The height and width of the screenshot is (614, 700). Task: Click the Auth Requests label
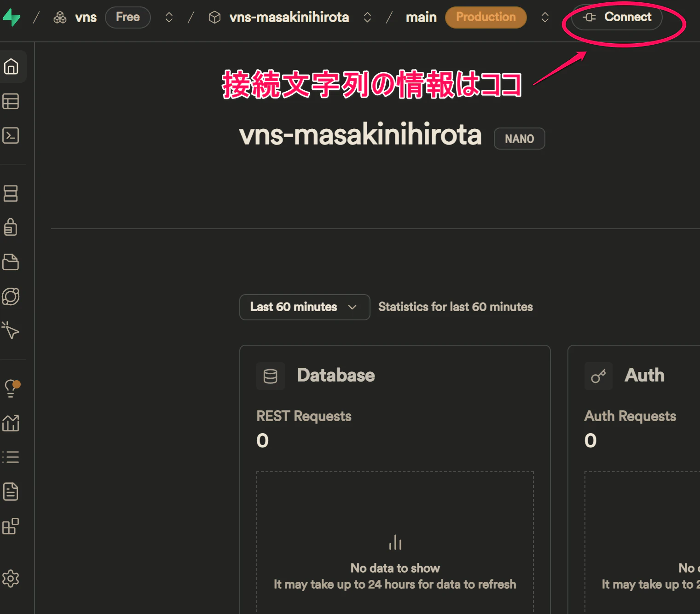[630, 416]
